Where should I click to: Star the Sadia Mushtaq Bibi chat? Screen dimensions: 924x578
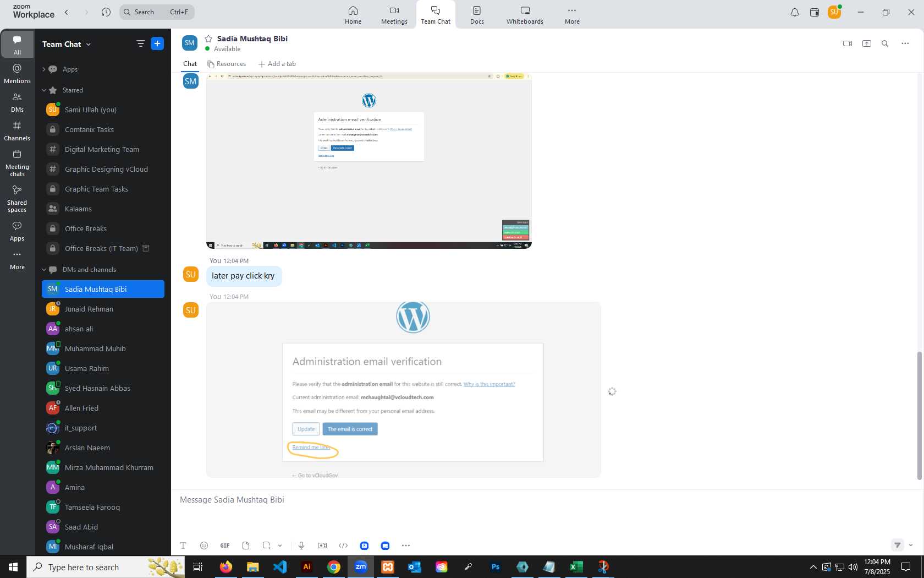(208, 39)
